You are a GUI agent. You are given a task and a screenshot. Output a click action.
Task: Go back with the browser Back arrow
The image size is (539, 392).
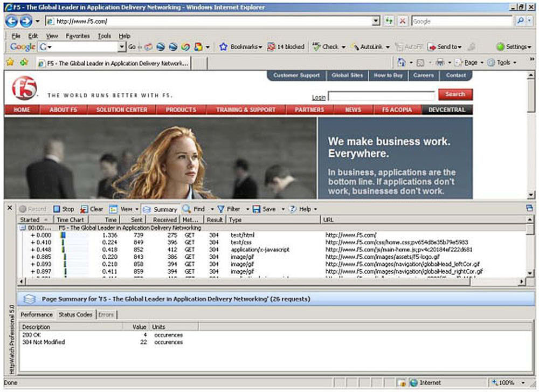click(x=11, y=22)
